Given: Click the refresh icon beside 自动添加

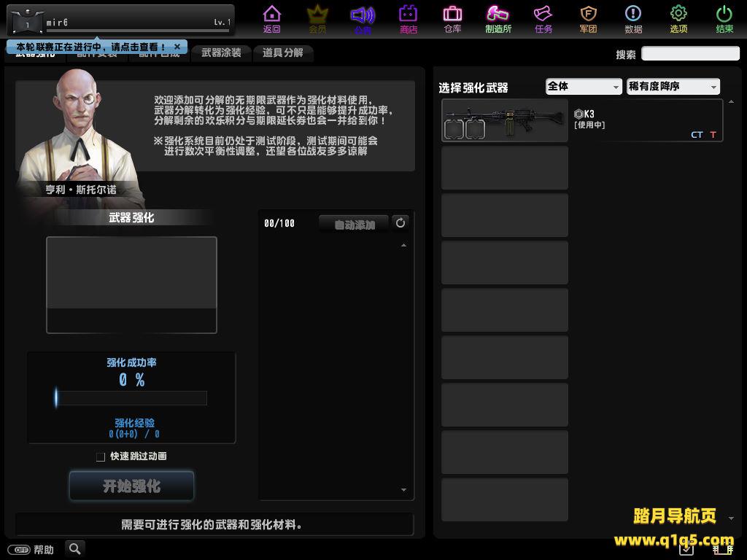Looking at the screenshot, I should [400, 223].
